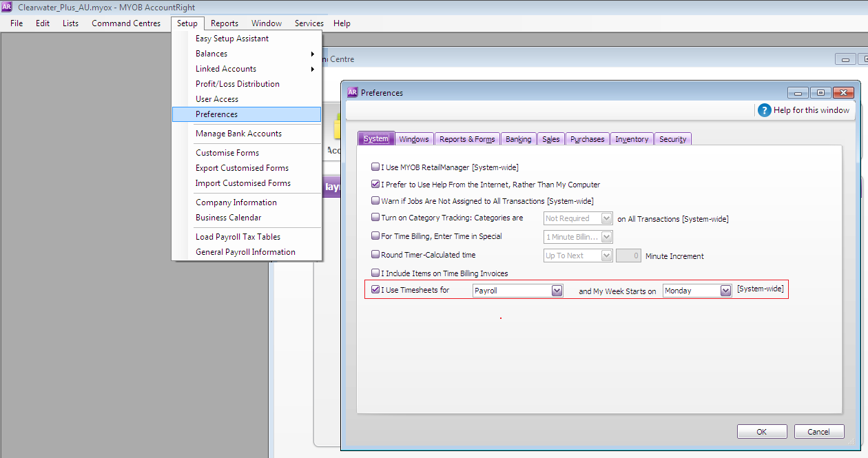Viewport: 868px width, 458px height.
Task: Open the 1 Minute Billing dropdown
Action: coord(606,237)
